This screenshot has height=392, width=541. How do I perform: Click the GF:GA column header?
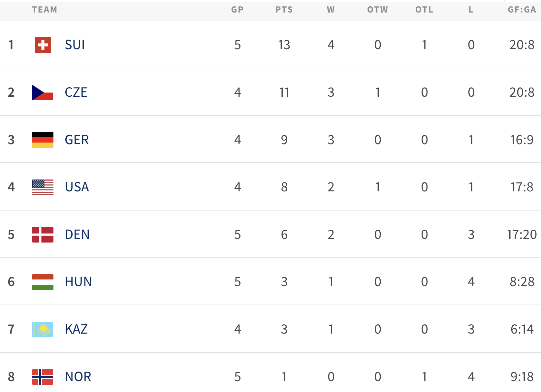click(x=522, y=10)
